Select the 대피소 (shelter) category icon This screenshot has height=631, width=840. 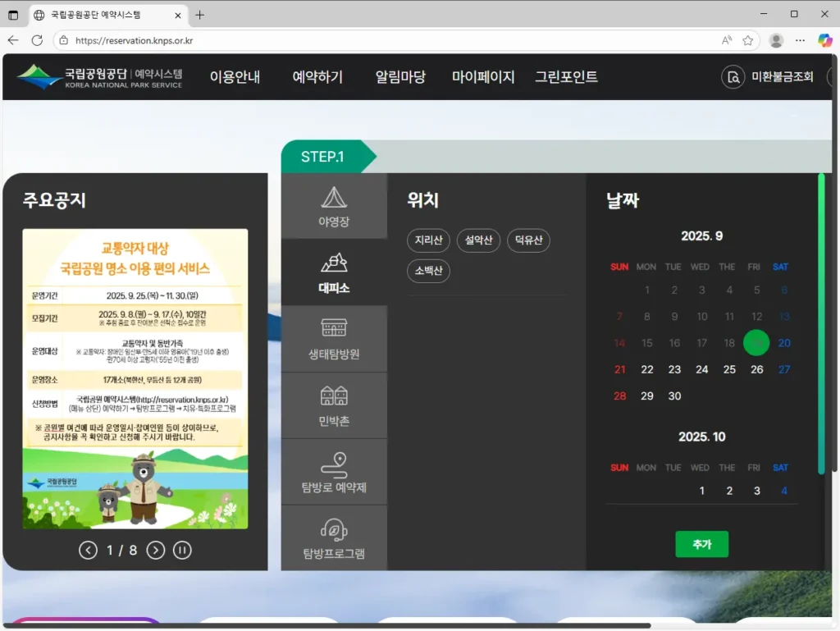click(334, 271)
